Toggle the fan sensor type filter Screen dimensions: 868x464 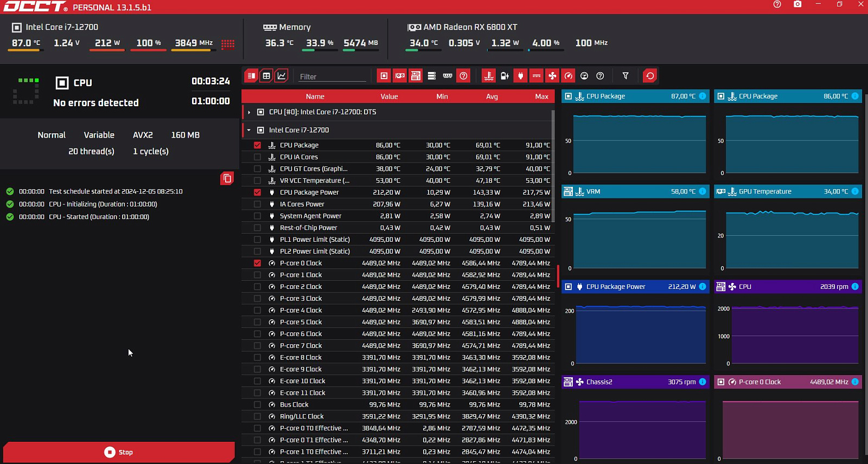click(x=552, y=76)
